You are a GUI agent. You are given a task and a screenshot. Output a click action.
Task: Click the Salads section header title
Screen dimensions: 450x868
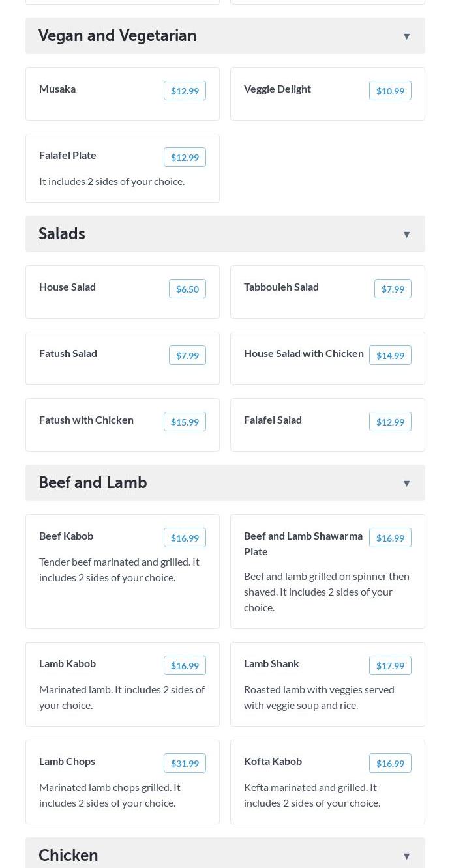click(x=62, y=234)
